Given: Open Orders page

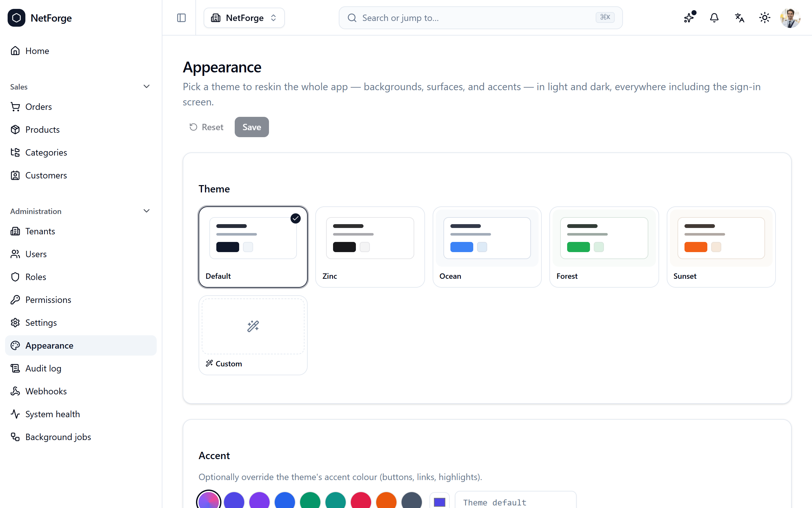Looking at the screenshot, I should [x=81, y=106].
